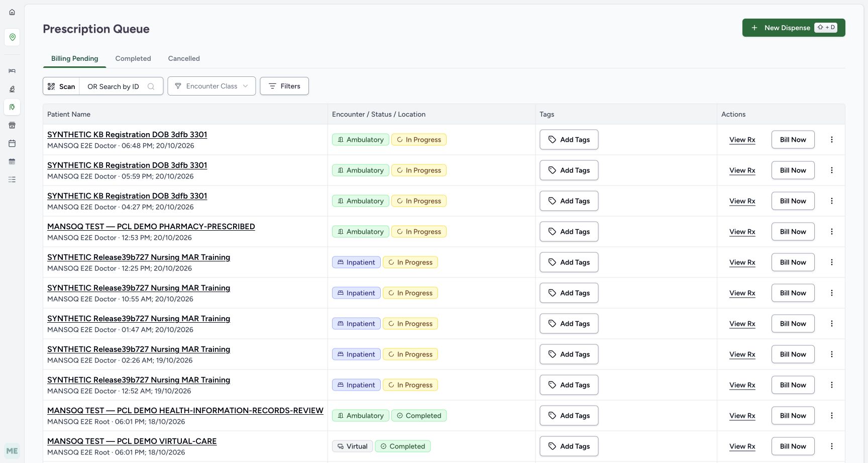Click the In Progress badge in the 10:55 AM row
Image resolution: width=868 pixels, height=463 pixels.
(410, 293)
